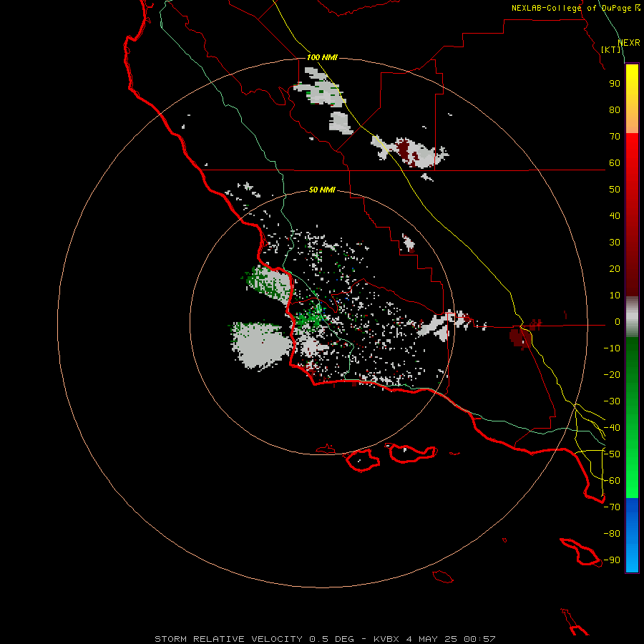Click the -60 value on the velocity scale

(x=612, y=481)
